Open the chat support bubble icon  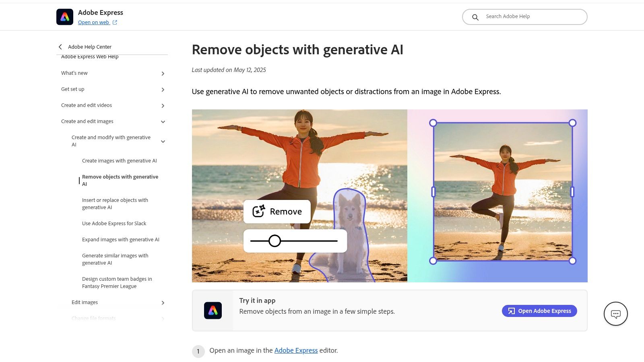pos(615,314)
